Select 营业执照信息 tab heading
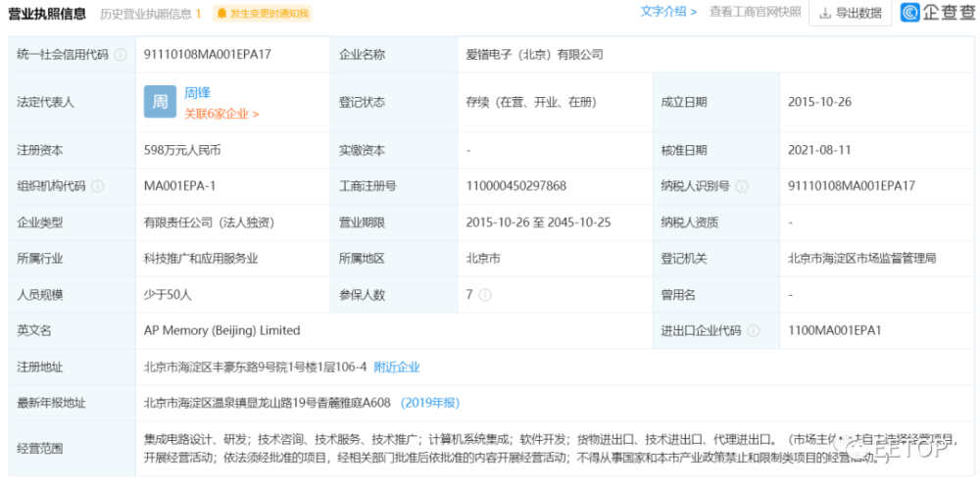 47,13
